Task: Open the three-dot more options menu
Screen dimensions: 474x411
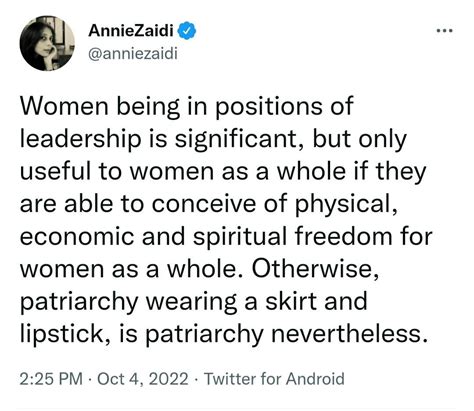Action: [445, 31]
